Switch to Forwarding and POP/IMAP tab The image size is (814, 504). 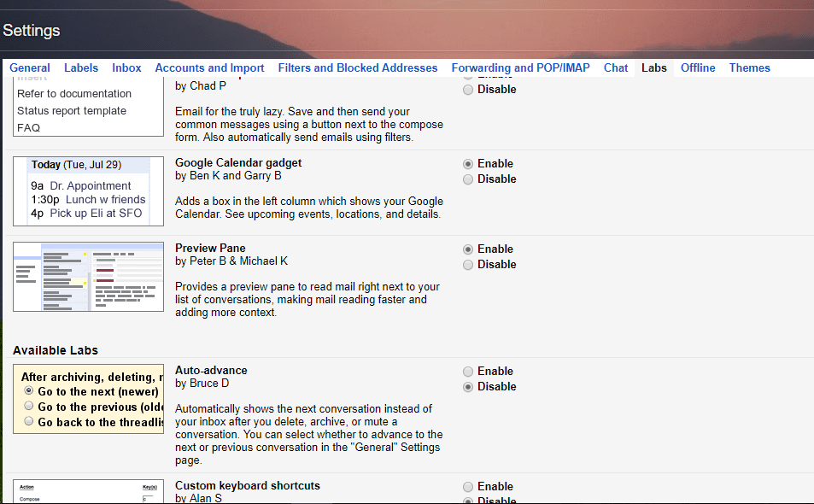coord(521,68)
